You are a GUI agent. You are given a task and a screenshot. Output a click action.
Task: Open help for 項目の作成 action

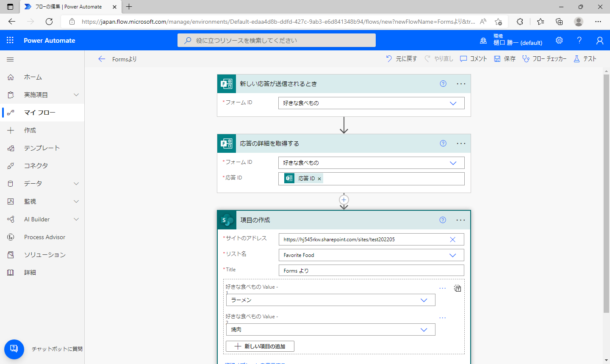[443, 220]
